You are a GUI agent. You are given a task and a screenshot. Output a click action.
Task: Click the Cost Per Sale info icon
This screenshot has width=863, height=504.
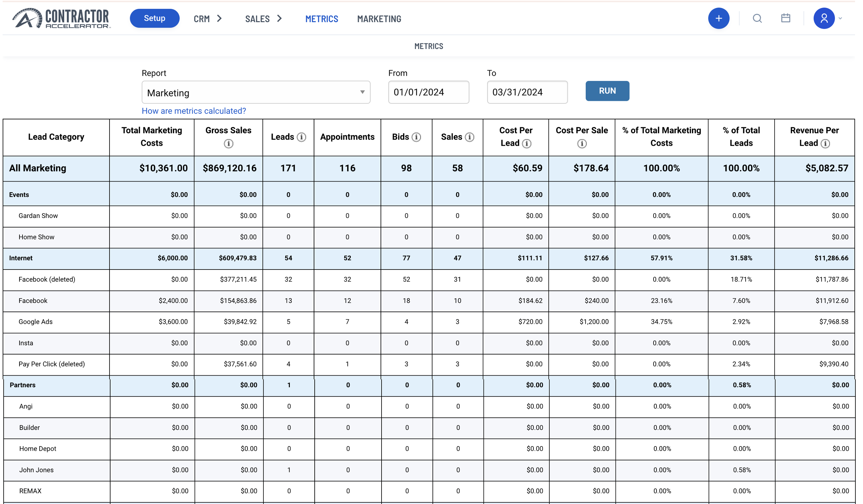tap(582, 144)
